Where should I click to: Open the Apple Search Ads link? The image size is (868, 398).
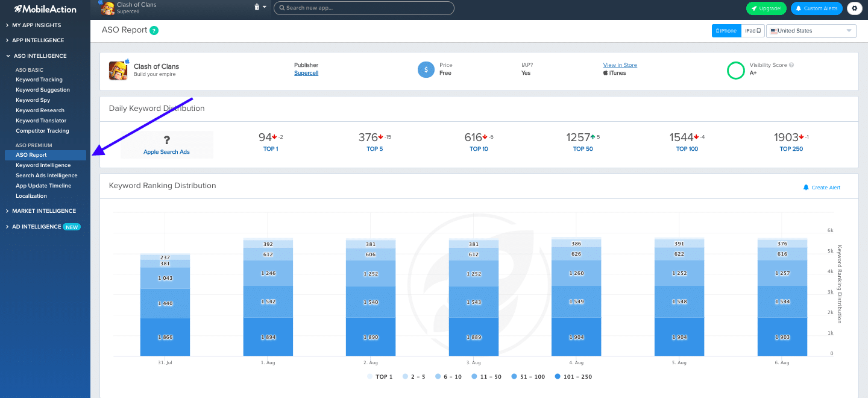(166, 152)
